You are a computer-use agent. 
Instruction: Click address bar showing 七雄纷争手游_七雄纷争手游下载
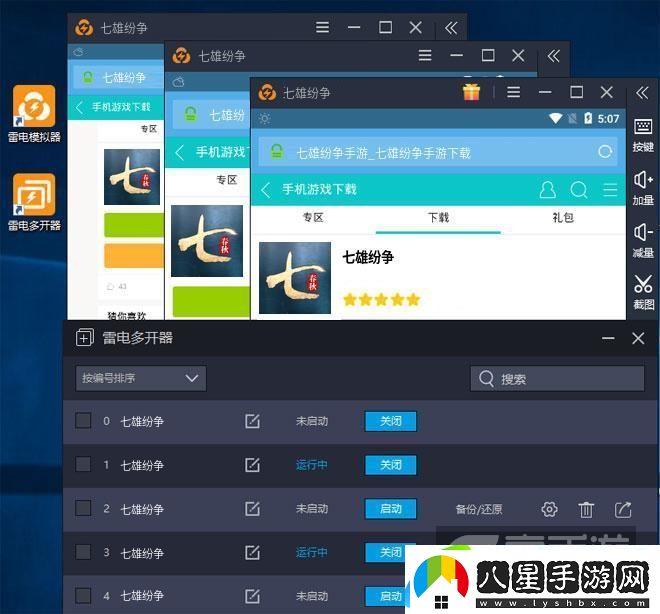click(438, 152)
